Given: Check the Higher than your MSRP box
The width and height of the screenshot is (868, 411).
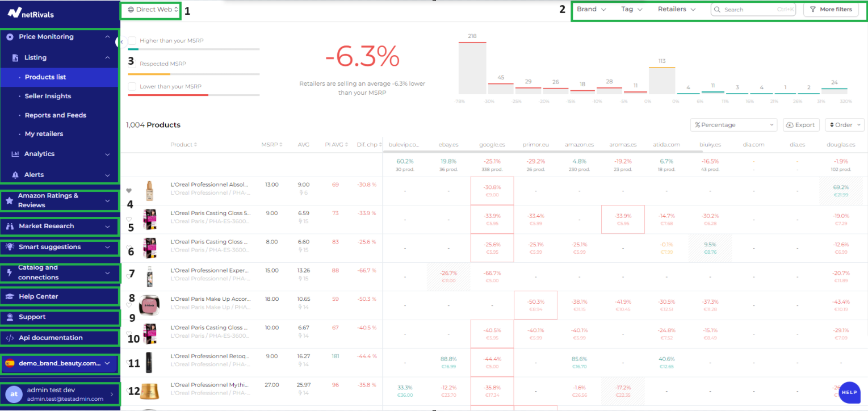Looking at the screenshot, I should click(132, 41).
